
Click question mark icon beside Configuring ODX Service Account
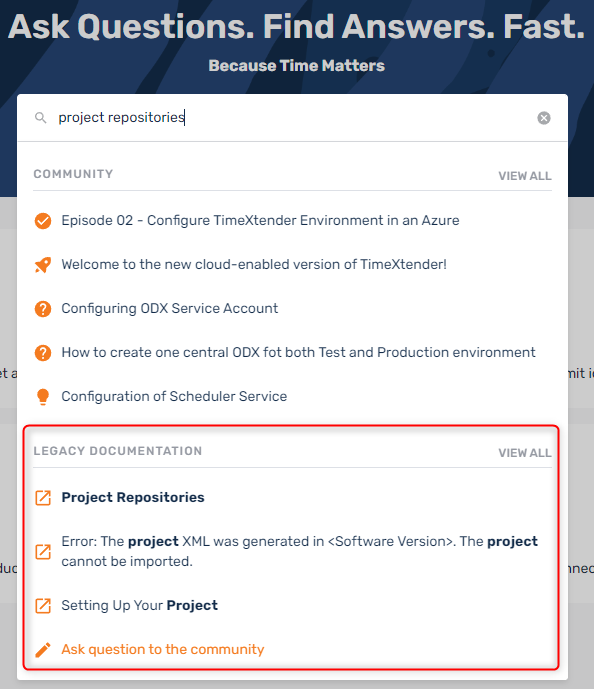point(43,308)
